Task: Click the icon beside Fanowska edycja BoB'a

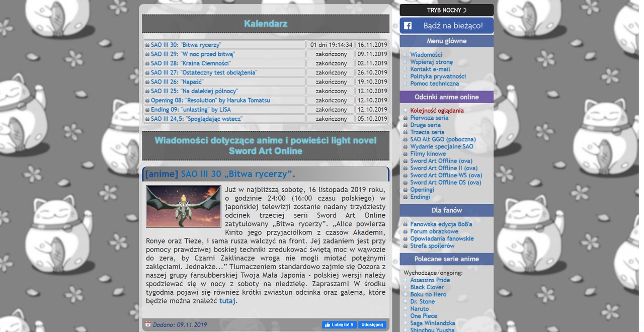Action: pos(406,224)
